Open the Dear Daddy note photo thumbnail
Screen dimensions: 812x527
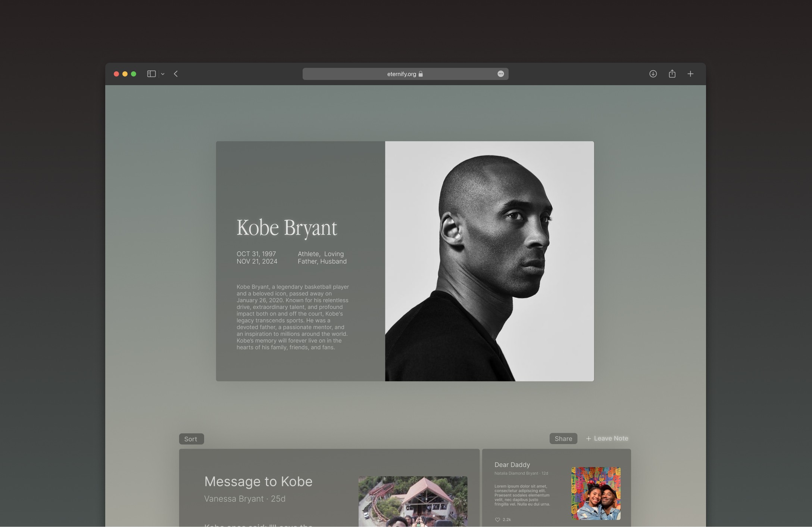pos(596,493)
